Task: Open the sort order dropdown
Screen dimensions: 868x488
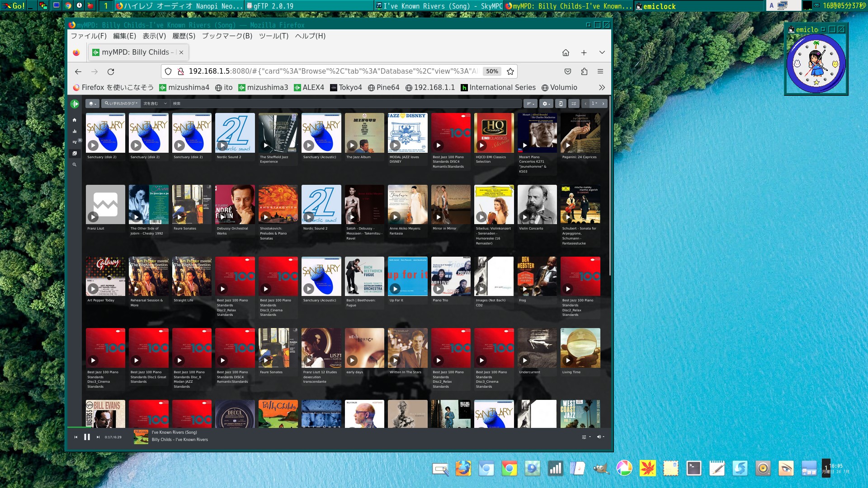Action: pyautogui.click(x=530, y=103)
